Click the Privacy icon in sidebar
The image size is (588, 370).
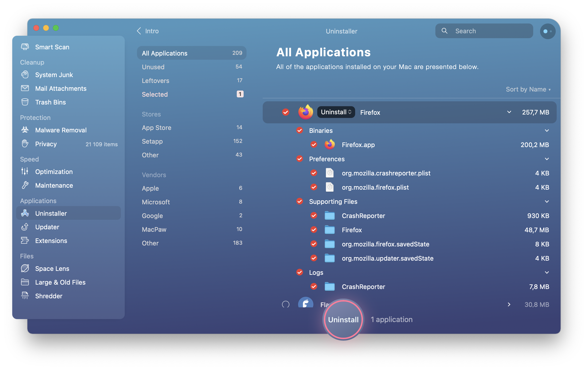[26, 144]
